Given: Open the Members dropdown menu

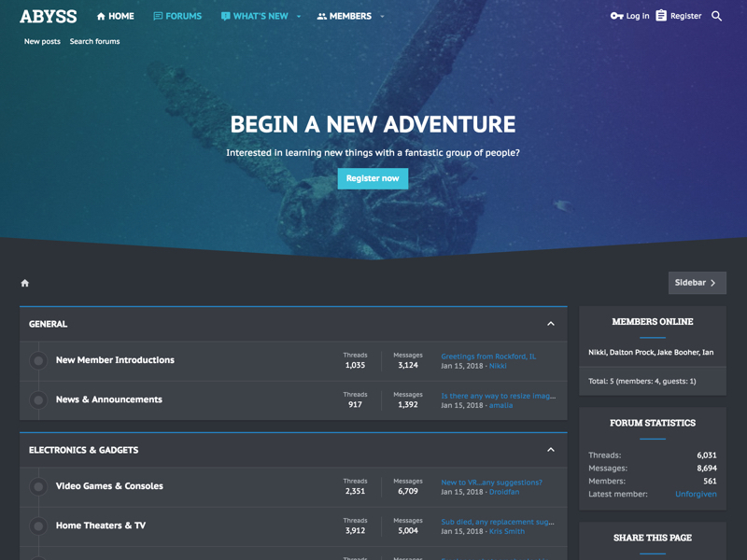Looking at the screenshot, I should [382, 16].
